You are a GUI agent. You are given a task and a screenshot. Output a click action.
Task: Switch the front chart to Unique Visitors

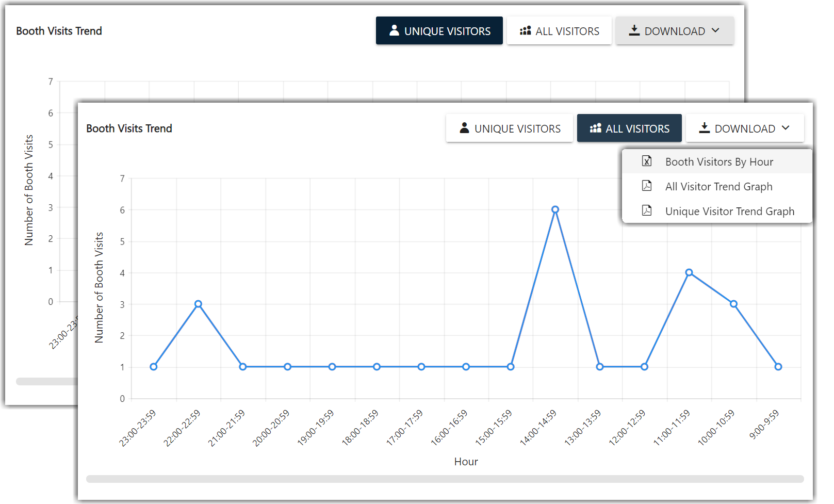pos(509,128)
